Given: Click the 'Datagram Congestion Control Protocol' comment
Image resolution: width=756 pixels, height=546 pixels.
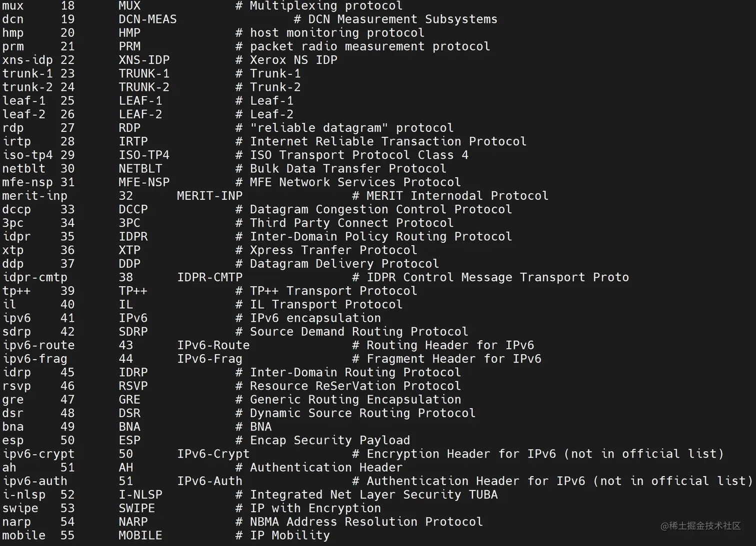Looking at the screenshot, I should (x=380, y=209).
